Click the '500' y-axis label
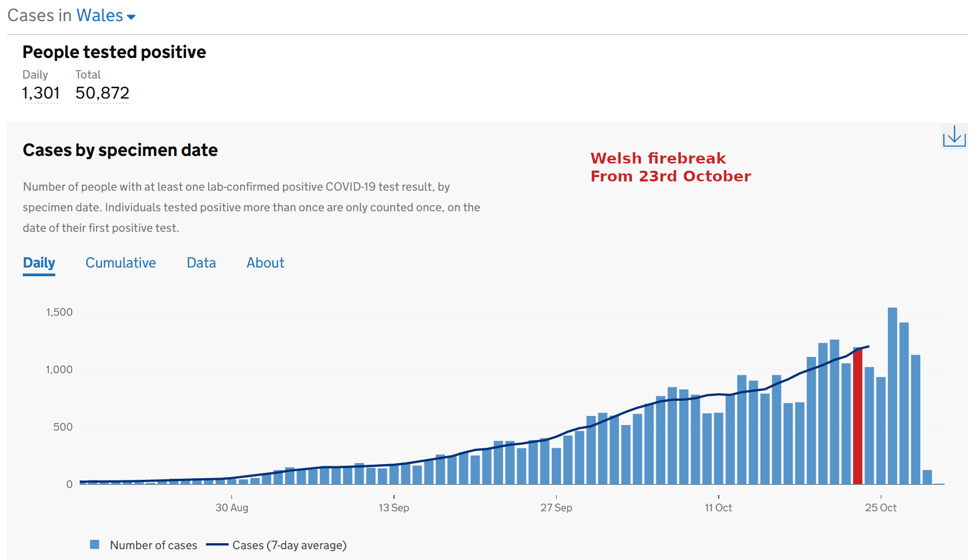 click(63, 427)
